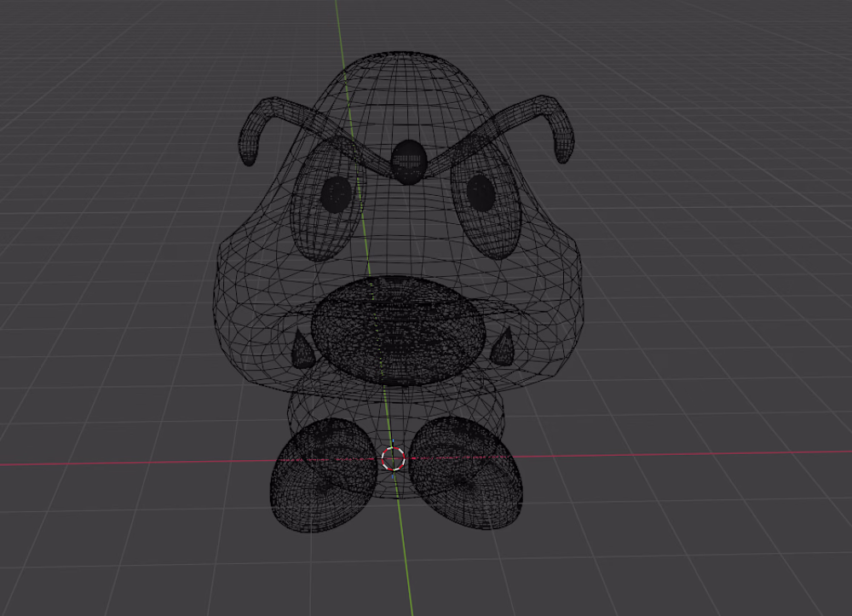This screenshot has width=852, height=616.
Task: Select the left eye's dark pupil
Action: point(336,194)
